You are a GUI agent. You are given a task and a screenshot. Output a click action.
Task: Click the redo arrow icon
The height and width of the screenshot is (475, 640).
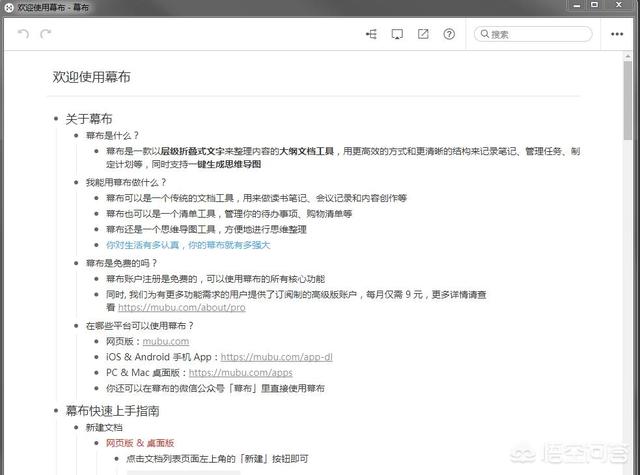(x=46, y=34)
